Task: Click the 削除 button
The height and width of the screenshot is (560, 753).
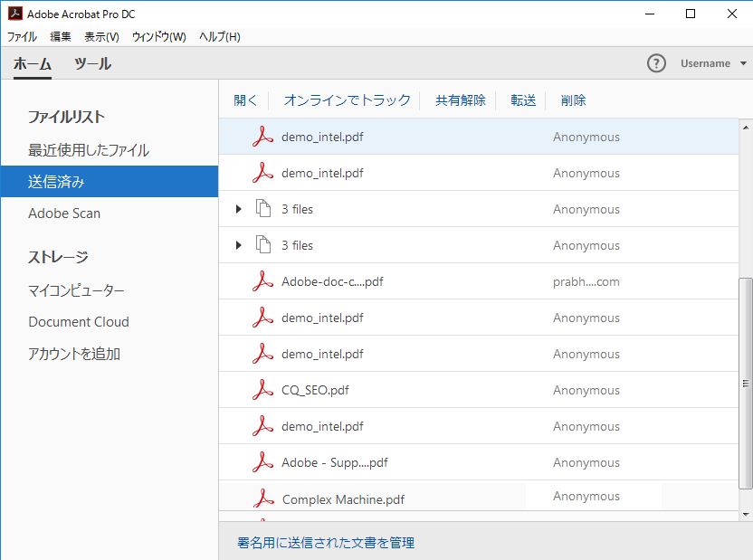Action: pyautogui.click(x=573, y=100)
